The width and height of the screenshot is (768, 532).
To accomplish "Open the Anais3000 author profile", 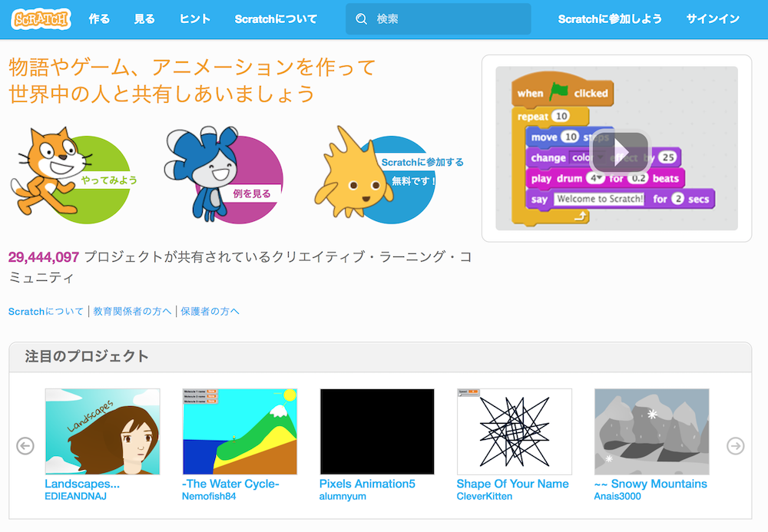I will 617,496.
